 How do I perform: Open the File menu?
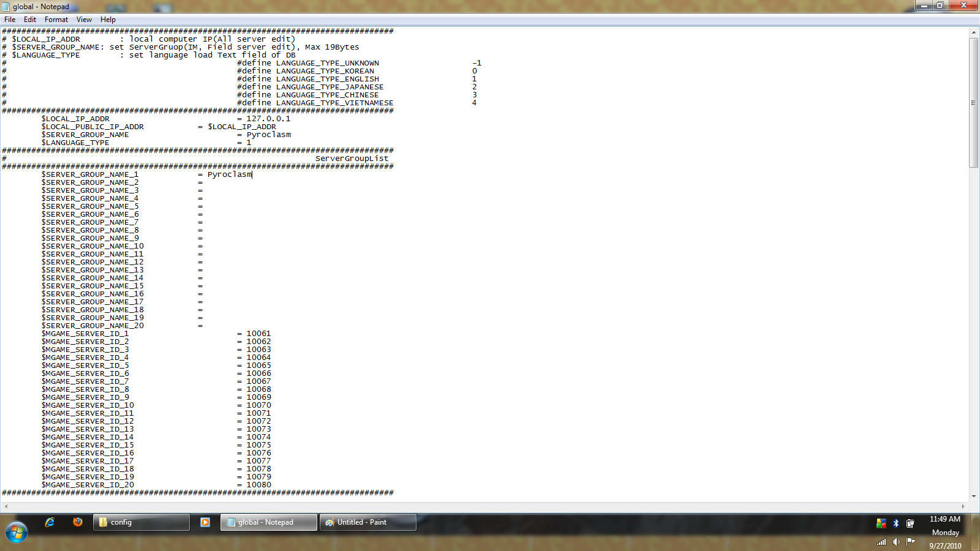10,20
